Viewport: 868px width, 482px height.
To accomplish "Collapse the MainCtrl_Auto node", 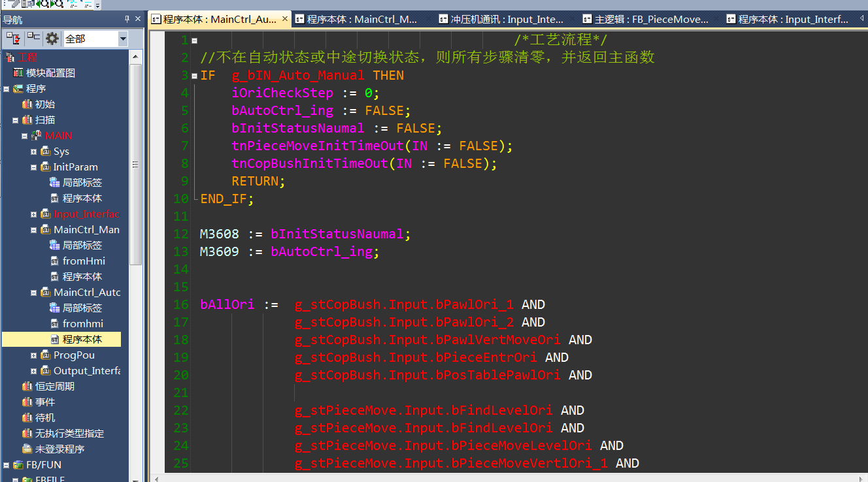I will [x=34, y=293].
